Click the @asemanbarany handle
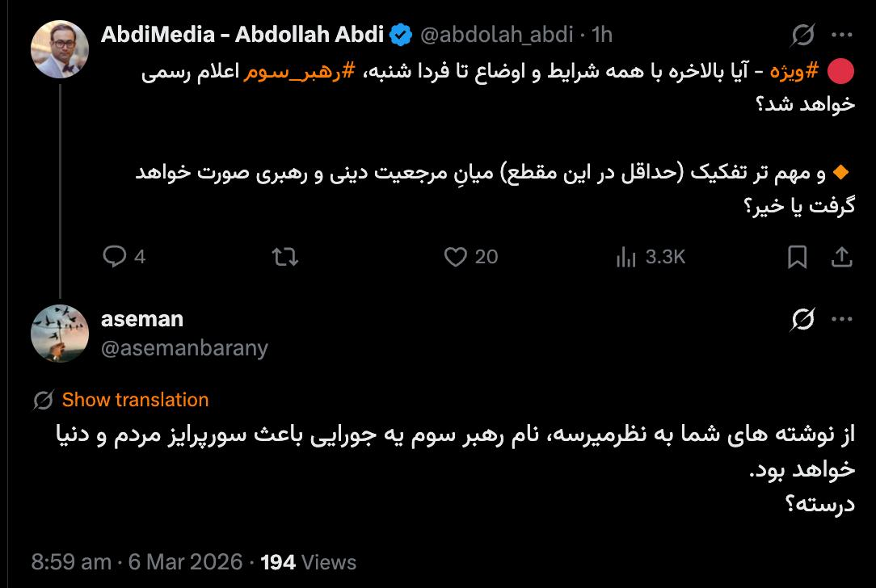This screenshot has width=876, height=588. (x=184, y=347)
